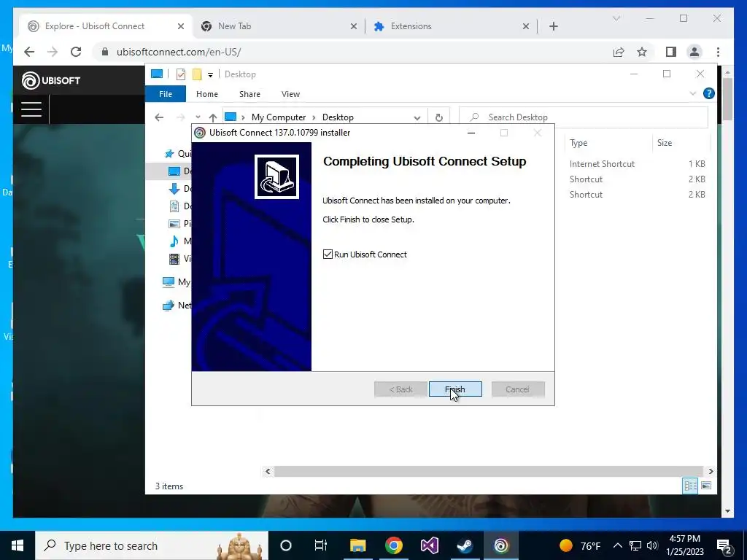Close the Extensions browser tab
The height and width of the screenshot is (560, 747).
coord(525,27)
